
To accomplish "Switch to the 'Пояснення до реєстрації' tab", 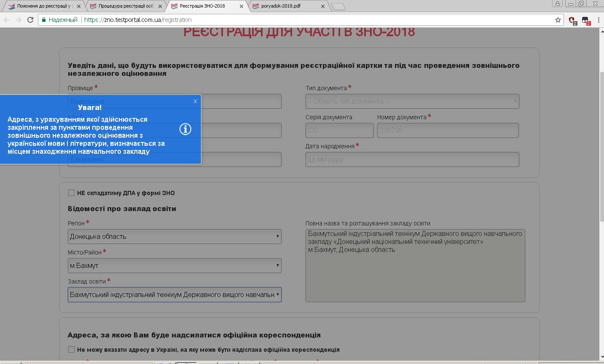I will click(45, 6).
